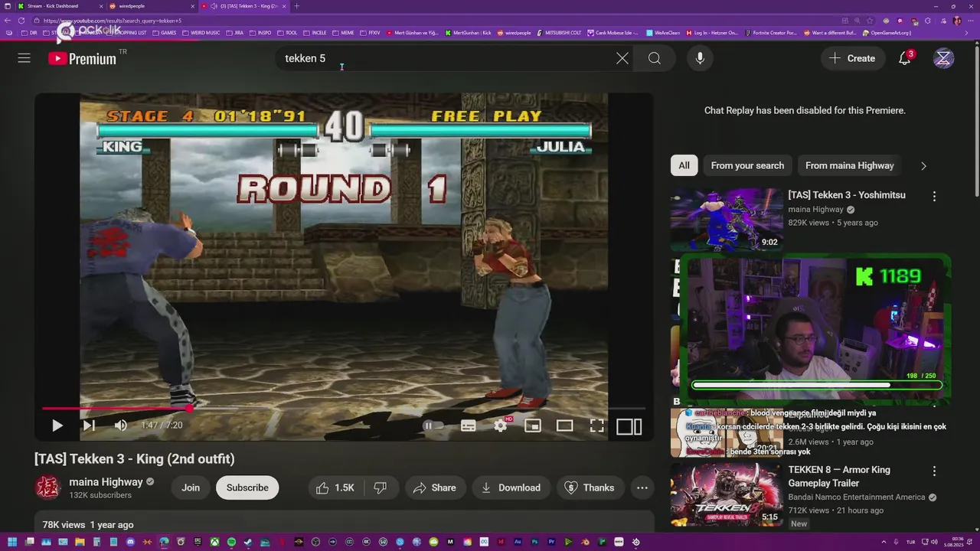Click the 1:47 / 7:20 time display

[162, 425]
